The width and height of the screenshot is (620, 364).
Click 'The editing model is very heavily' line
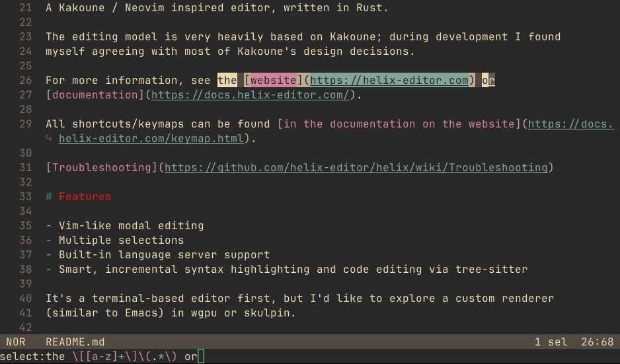pyautogui.click(x=303, y=37)
